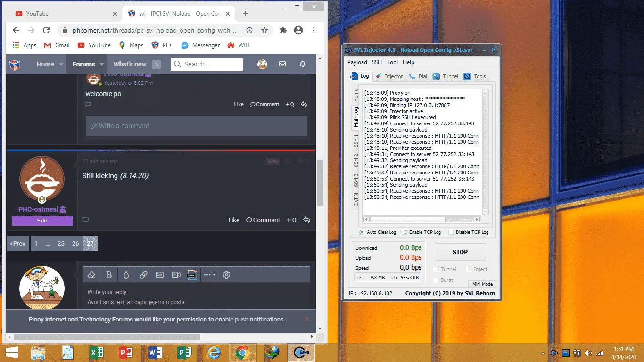Open the forum inbox envelope icon

(282, 64)
